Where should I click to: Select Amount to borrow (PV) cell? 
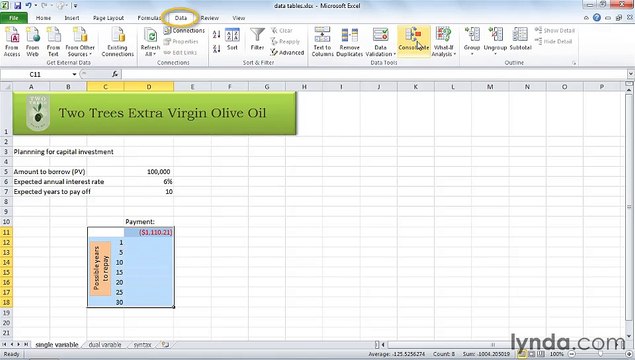[49, 172]
